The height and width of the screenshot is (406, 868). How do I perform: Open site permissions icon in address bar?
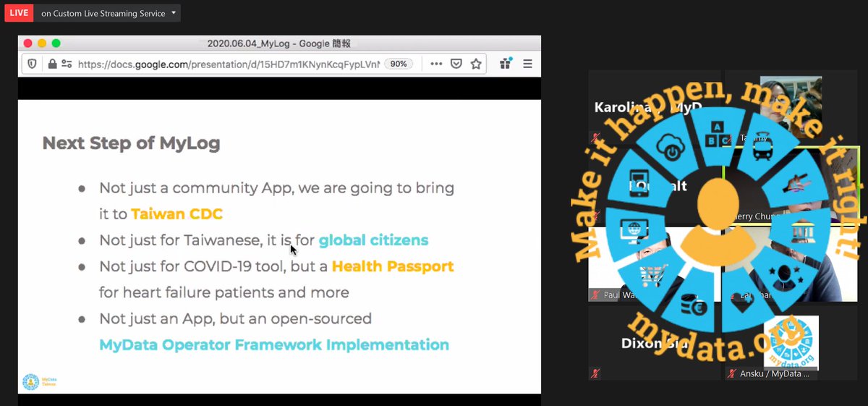click(67, 64)
